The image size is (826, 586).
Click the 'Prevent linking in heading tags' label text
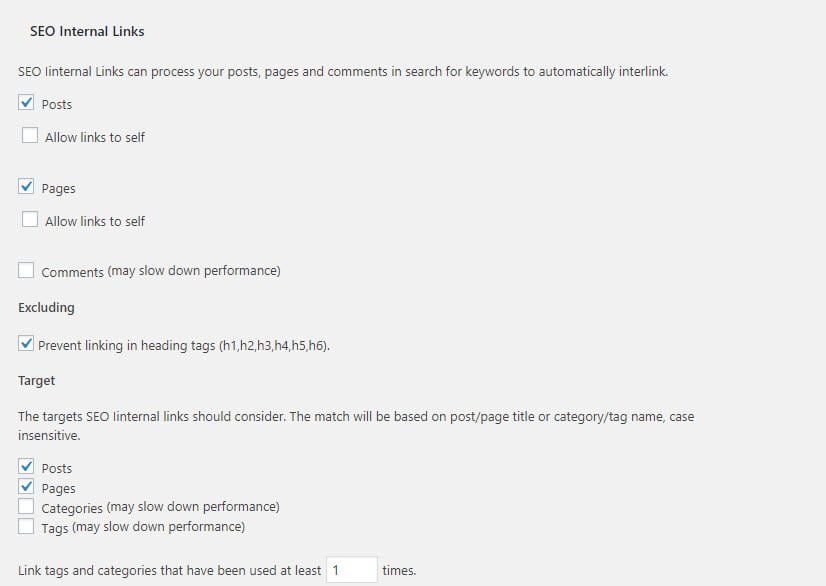point(184,346)
